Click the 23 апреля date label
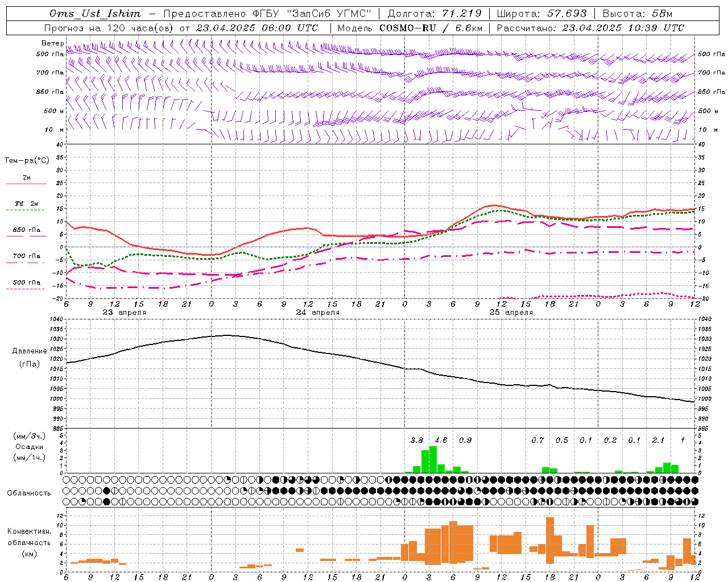 coord(124,313)
